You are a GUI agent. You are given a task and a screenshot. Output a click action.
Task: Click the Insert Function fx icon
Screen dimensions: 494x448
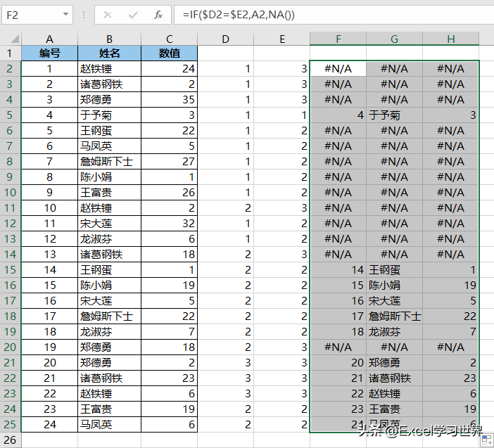pos(158,15)
